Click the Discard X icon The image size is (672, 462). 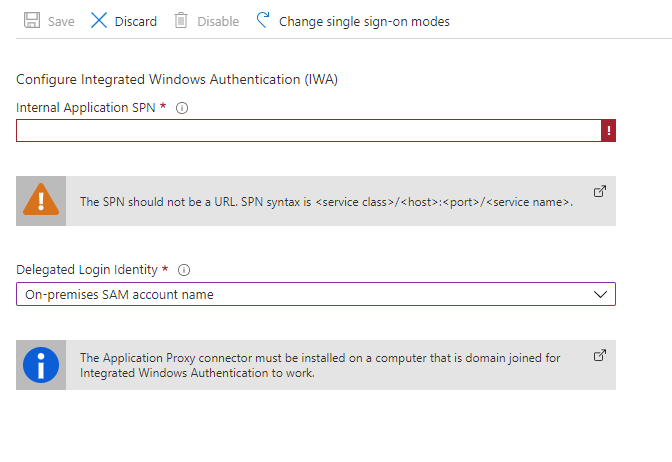click(99, 21)
